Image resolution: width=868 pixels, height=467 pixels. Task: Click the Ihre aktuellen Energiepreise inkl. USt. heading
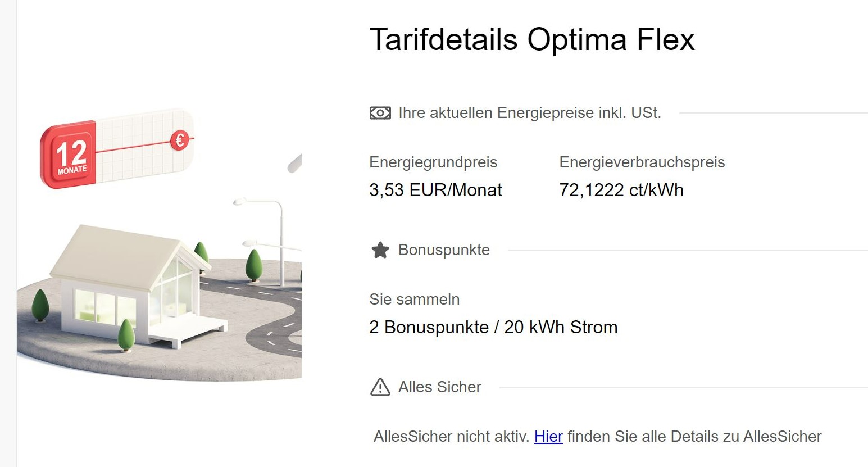click(x=530, y=113)
